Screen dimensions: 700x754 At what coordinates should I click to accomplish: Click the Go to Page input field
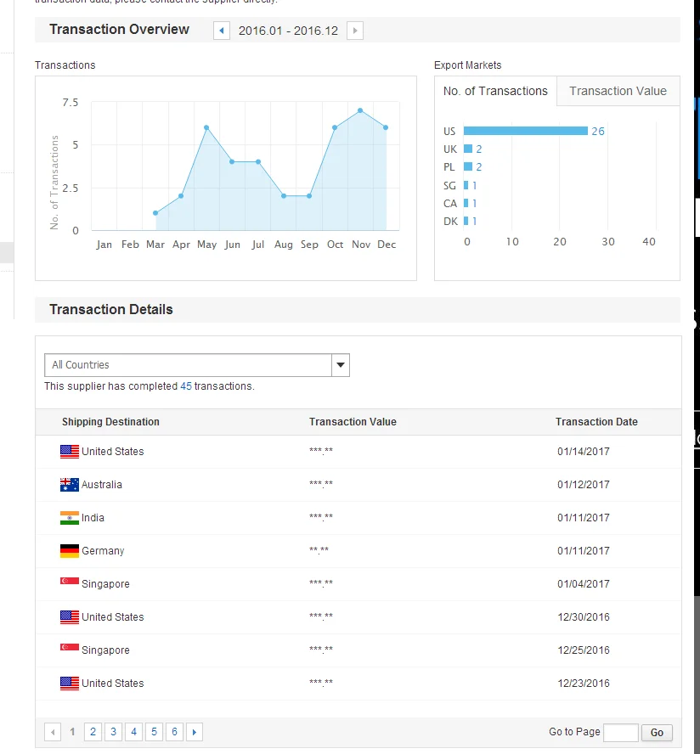pos(620,732)
